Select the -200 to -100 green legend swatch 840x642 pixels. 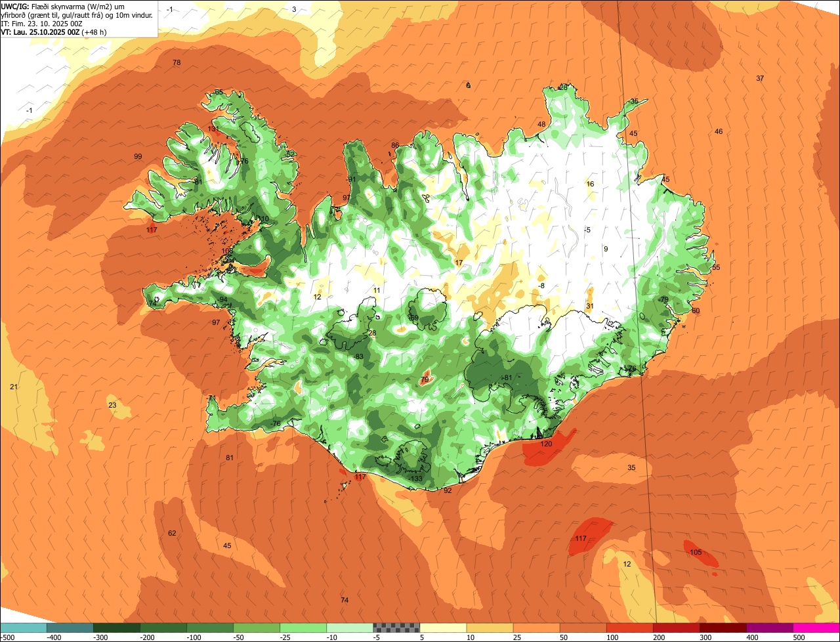pyautogui.click(x=163, y=628)
